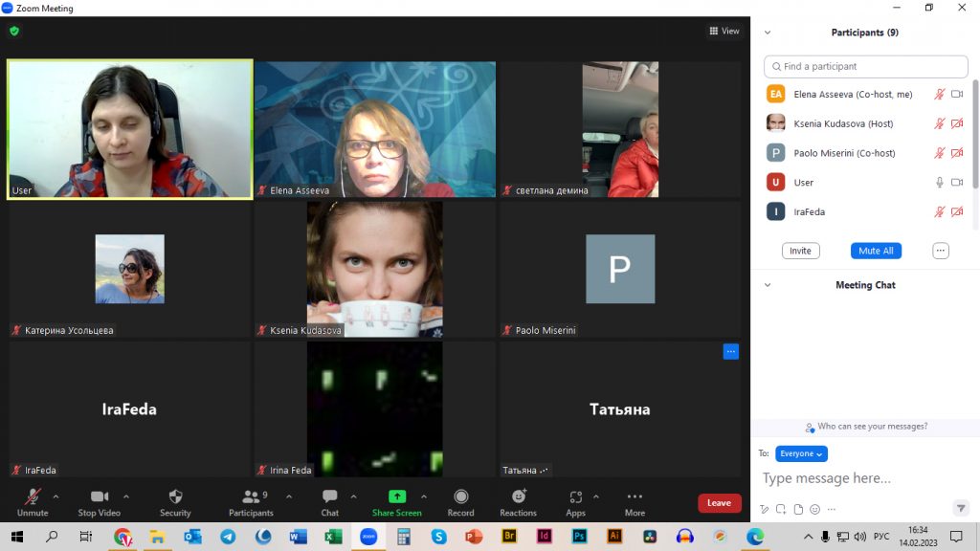This screenshot has width=980, height=551.
Task: Unmute your microphone in the toolbar
Action: (x=33, y=497)
